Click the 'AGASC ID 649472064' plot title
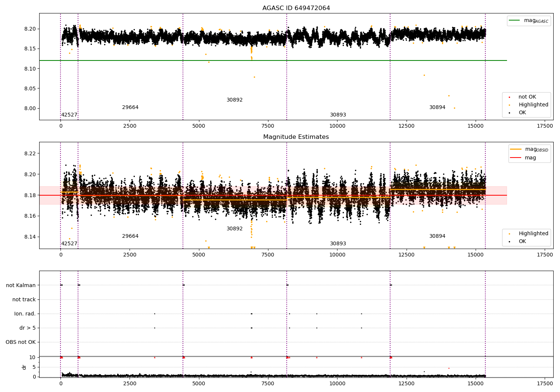This screenshot has height=392, width=560. click(x=296, y=8)
